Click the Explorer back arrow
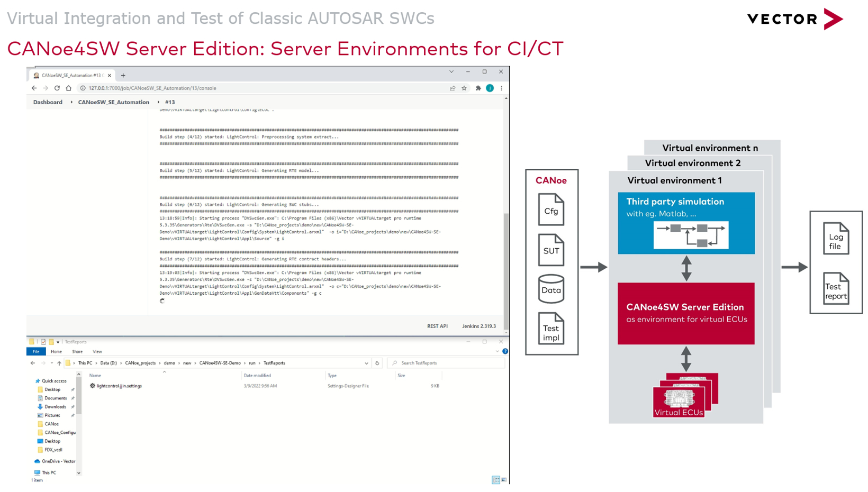This screenshot has width=868, height=492. 33,363
